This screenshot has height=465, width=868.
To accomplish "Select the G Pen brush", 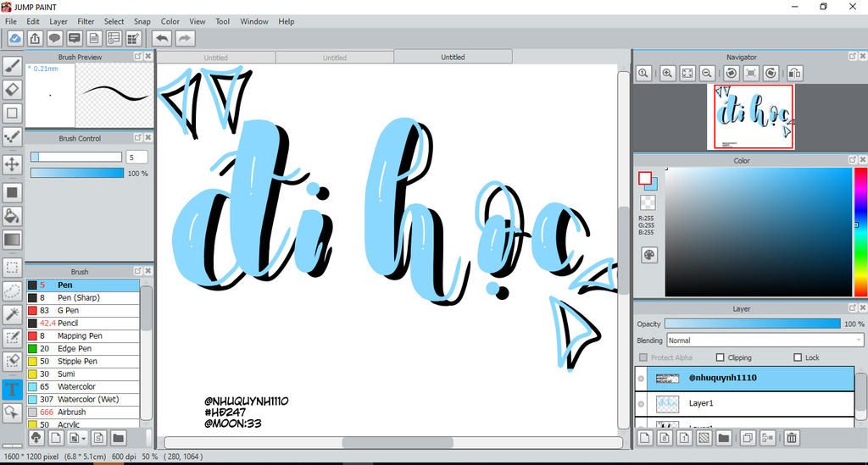I will (83, 310).
